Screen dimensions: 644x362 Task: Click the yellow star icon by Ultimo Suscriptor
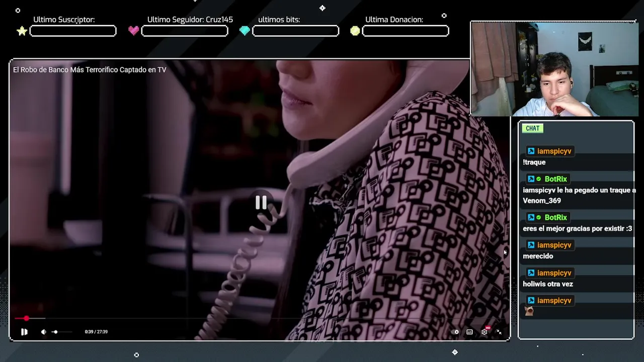[x=22, y=31]
